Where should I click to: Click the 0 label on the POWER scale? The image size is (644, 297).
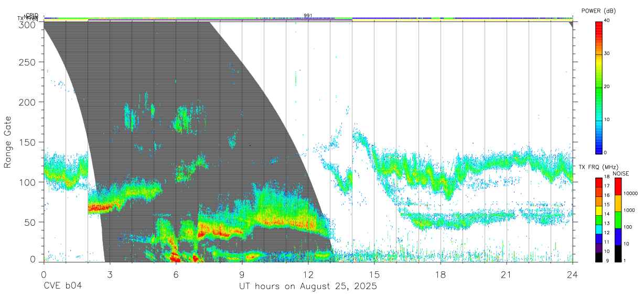pos(606,152)
